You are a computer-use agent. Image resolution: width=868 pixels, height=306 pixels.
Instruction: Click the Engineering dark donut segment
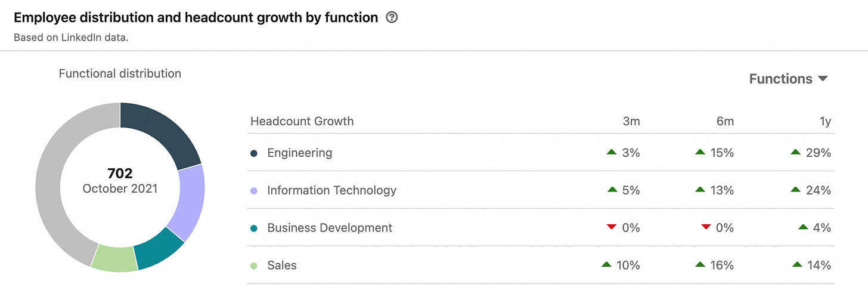[162, 132]
